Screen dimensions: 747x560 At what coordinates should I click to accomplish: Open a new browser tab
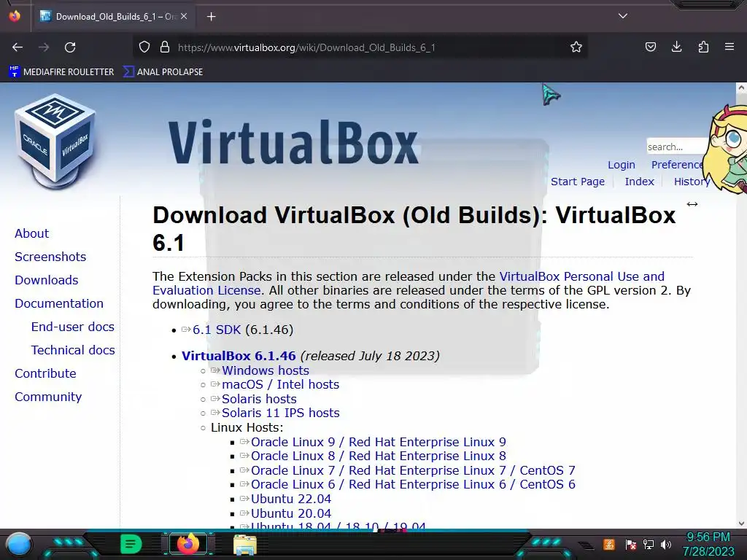point(211,17)
